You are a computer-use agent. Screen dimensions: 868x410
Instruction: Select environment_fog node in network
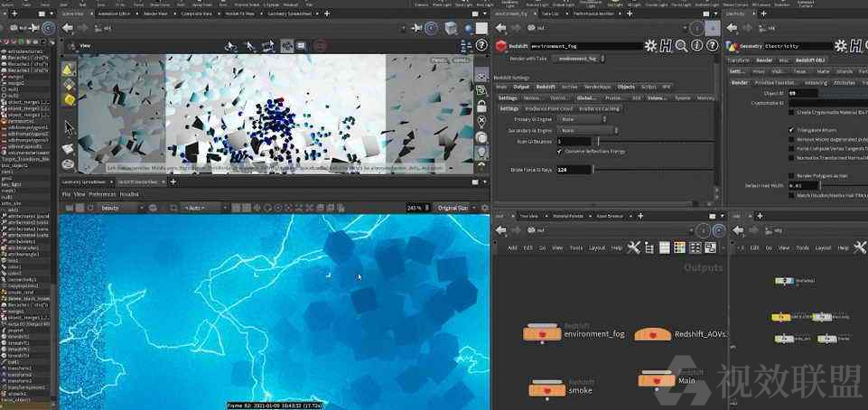543,332
